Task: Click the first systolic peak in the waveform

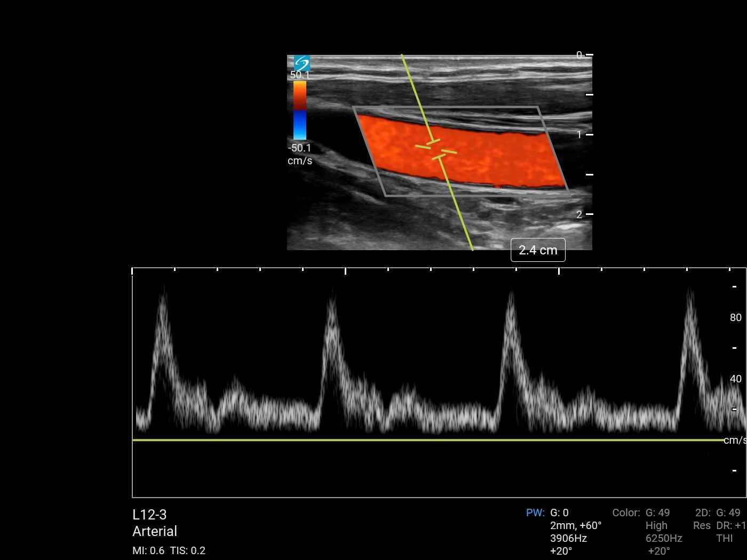Action: 162,293
